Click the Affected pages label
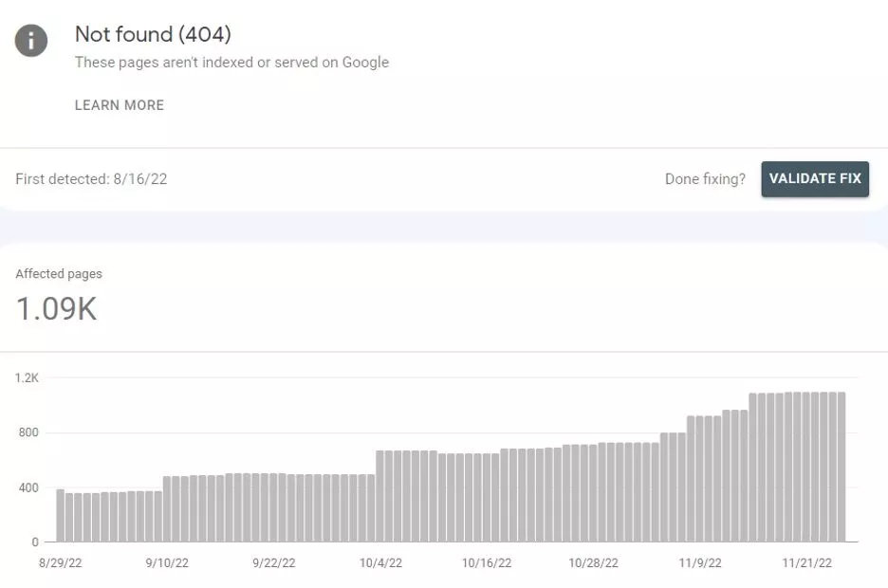 [59, 274]
